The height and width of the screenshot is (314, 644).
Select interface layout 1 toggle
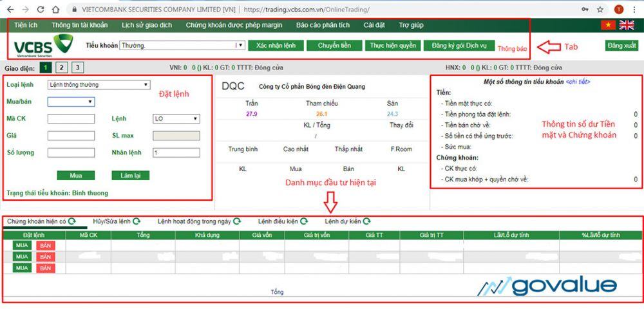click(45, 68)
